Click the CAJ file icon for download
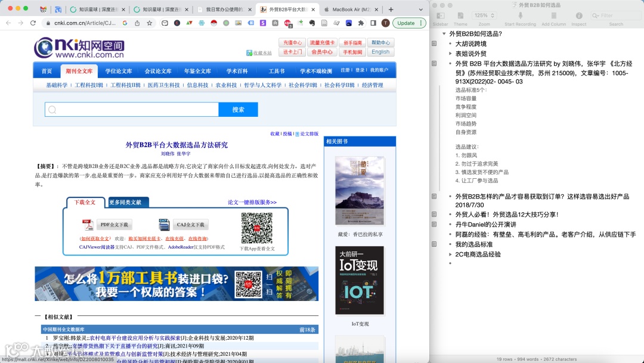Viewport: 644px width, 363px height. coord(164,225)
